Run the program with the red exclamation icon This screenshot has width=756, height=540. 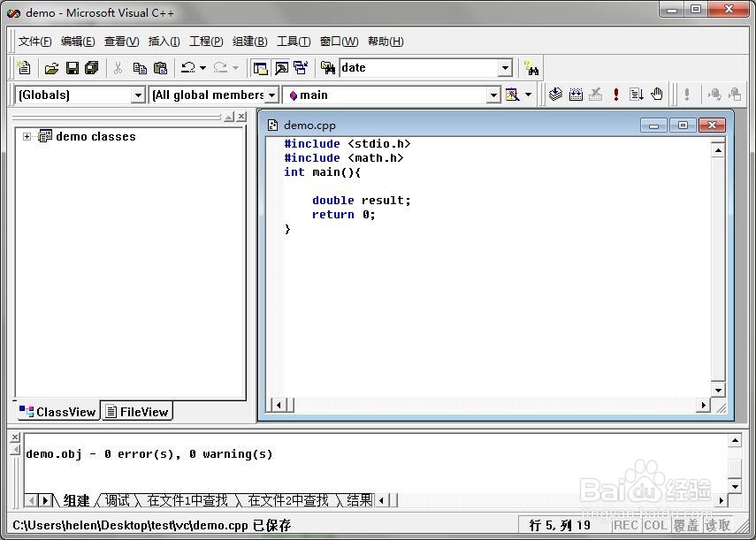(x=616, y=95)
